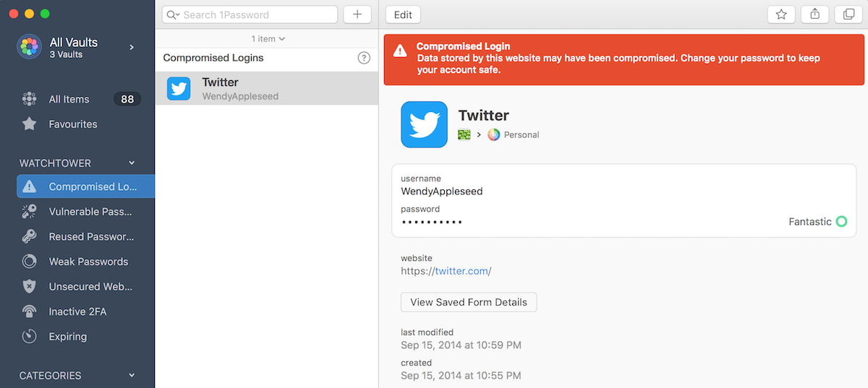The width and height of the screenshot is (868, 388).
Task: Click the open-in-new-window icon in toolbar
Action: 848,14
